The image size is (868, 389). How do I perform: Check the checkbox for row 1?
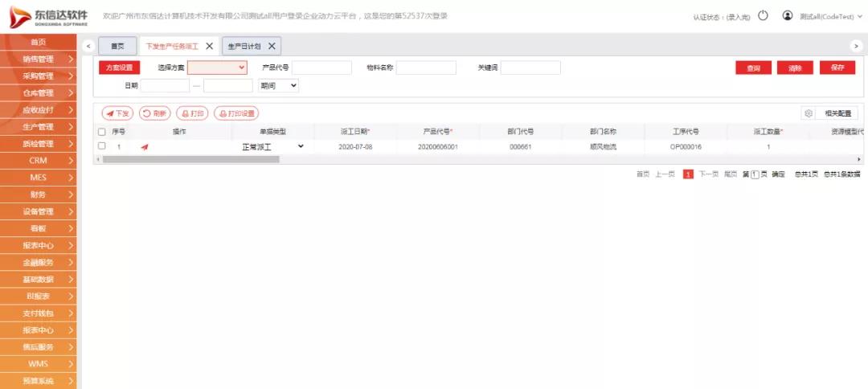click(x=102, y=146)
